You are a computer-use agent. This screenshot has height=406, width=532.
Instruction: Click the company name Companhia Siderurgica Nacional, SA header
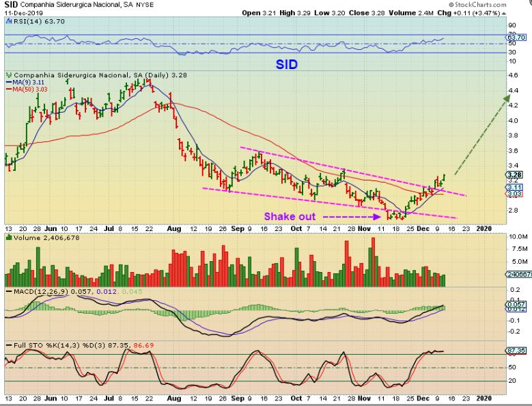(x=76, y=5)
